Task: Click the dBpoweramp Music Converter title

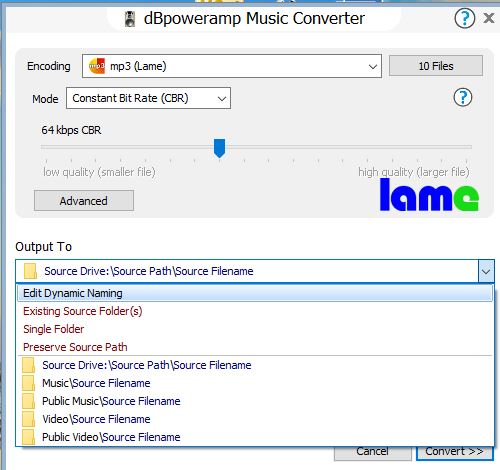Action: [254, 18]
